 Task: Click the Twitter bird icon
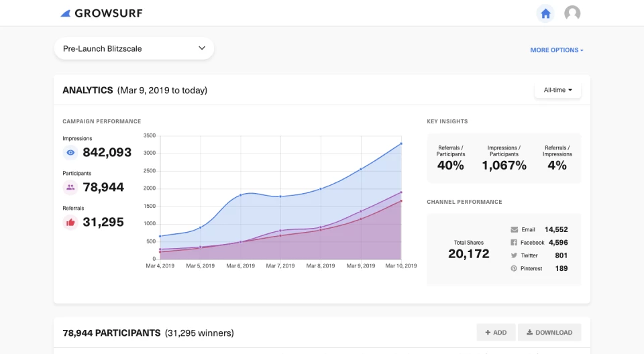coord(514,255)
